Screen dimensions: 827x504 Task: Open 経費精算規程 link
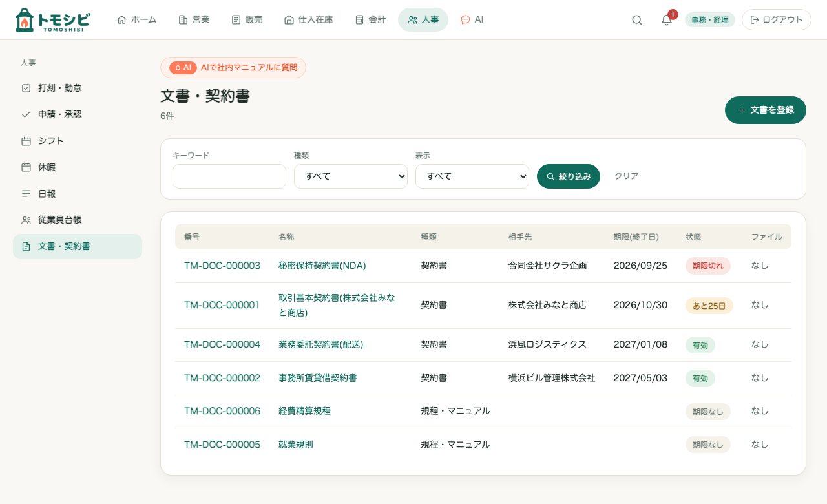pyautogui.click(x=304, y=411)
